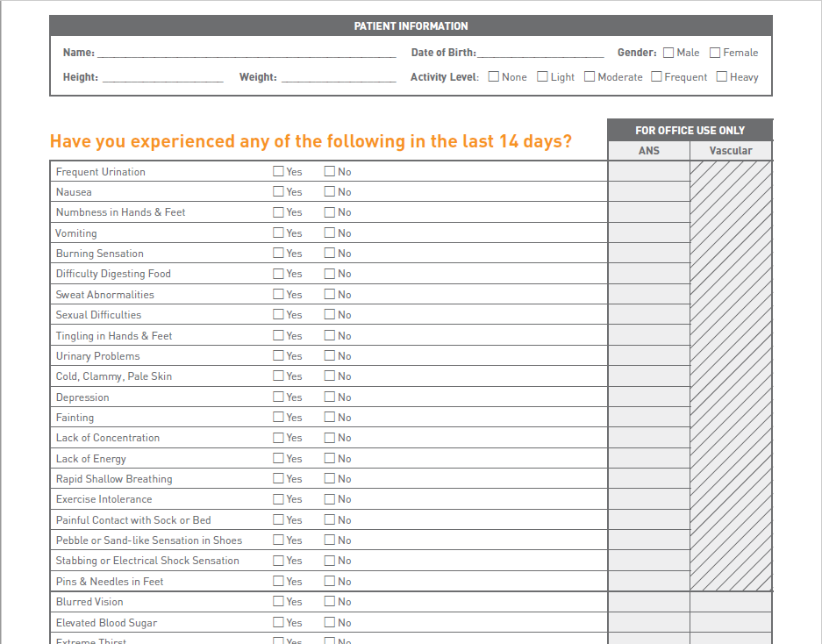The height and width of the screenshot is (644, 822).
Task: Check No for Sweat Abnormalities
Action: pyautogui.click(x=330, y=294)
